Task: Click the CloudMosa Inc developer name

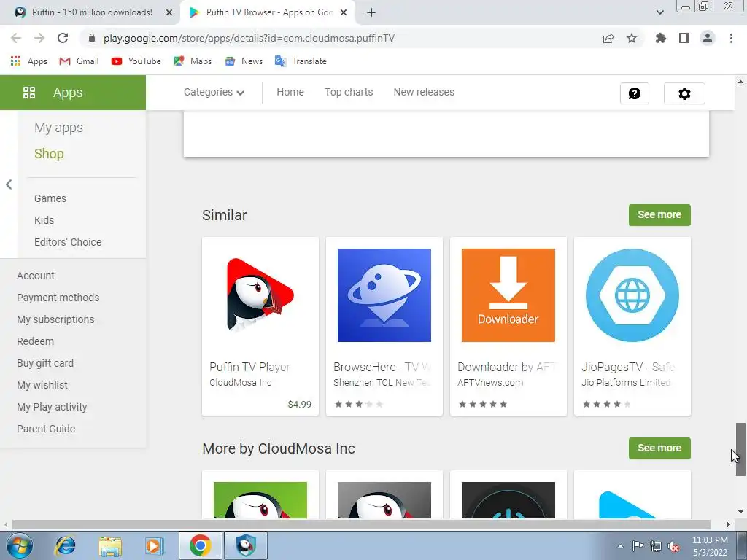Action: pyautogui.click(x=241, y=382)
